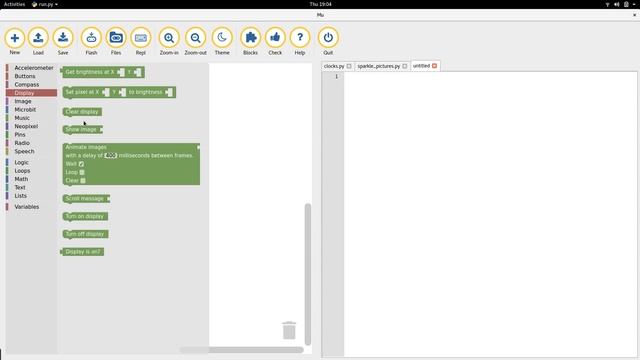Select the Math block category
Screen dimensions: 640x360
tap(21, 179)
